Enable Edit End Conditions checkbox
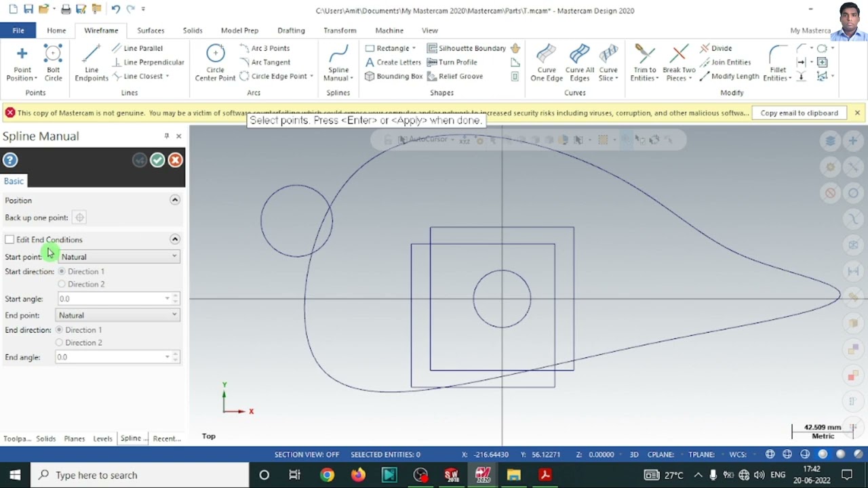The image size is (868, 488). pos(9,240)
